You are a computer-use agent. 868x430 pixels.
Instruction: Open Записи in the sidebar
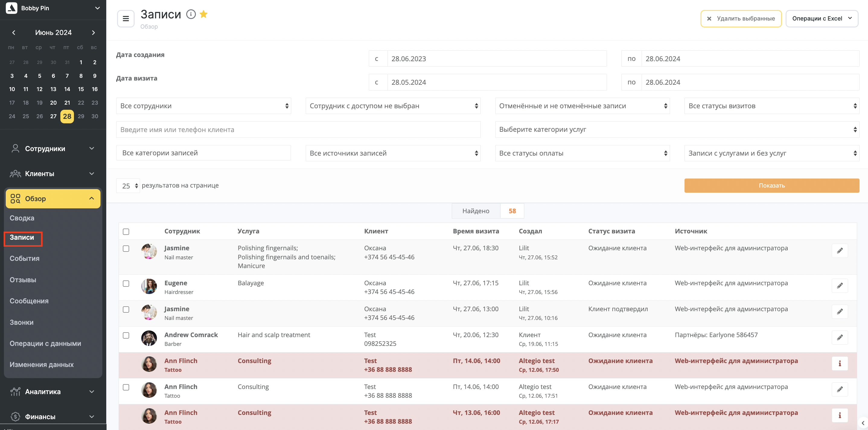pyautogui.click(x=22, y=237)
